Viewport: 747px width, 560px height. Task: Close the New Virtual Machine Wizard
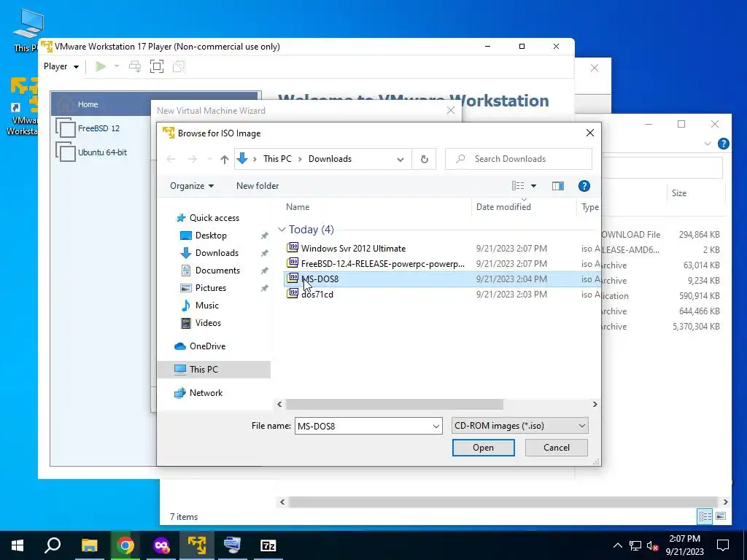pyautogui.click(x=451, y=111)
